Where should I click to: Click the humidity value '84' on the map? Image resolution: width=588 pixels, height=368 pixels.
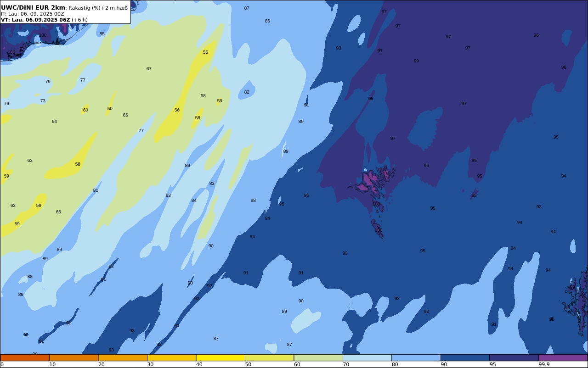coord(194,201)
